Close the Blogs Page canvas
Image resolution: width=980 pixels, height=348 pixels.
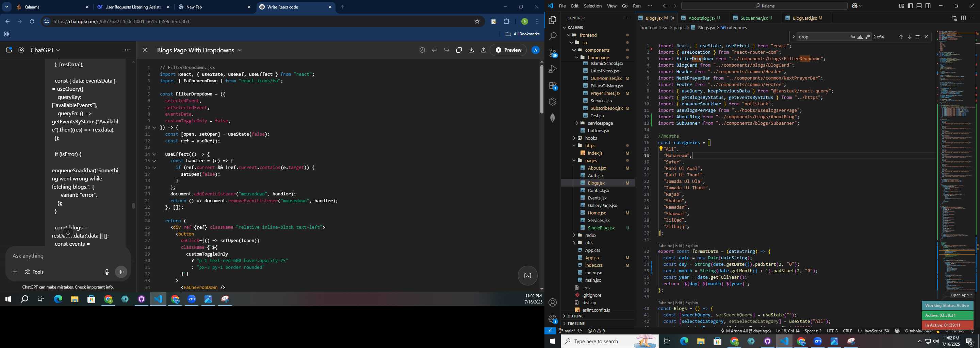(145, 50)
